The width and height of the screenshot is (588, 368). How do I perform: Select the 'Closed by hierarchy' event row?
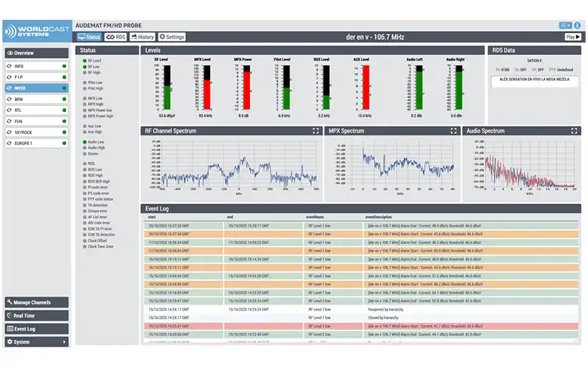(361, 318)
